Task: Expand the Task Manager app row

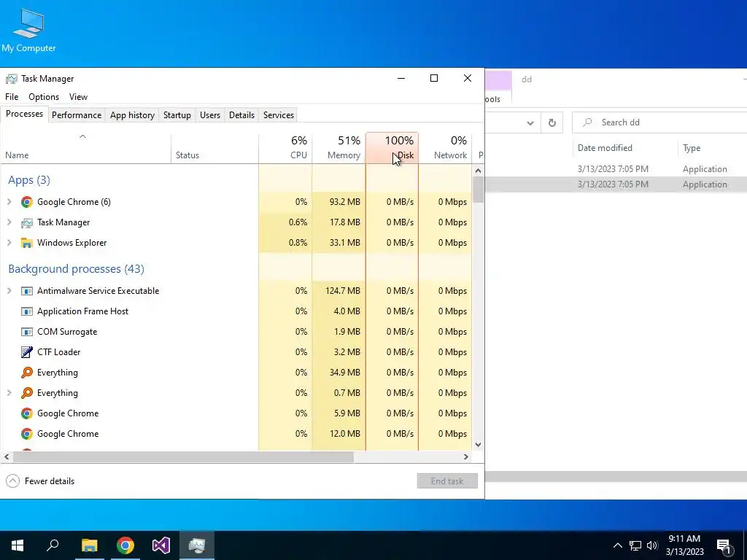Action: coord(9,222)
